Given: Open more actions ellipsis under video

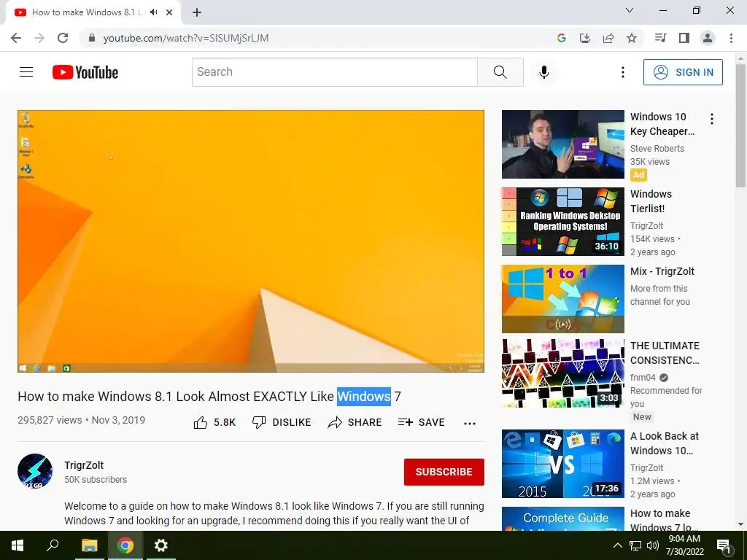Looking at the screenshot, I should click(470, 424).
